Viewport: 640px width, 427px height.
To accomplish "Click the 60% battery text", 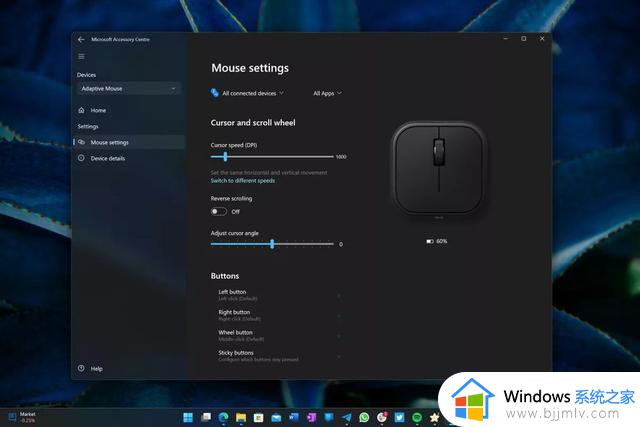I will pyautogui.click(x=442, y=241).
